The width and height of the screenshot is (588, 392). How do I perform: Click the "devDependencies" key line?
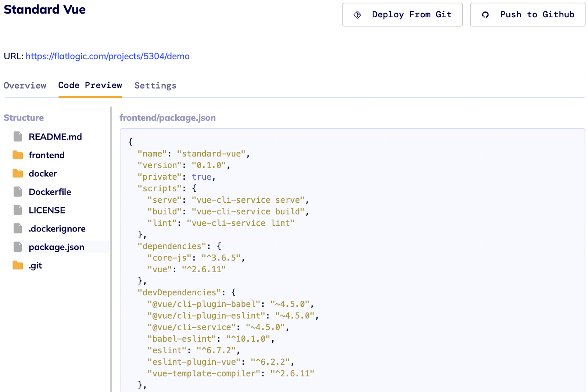(x=187, y=292)
